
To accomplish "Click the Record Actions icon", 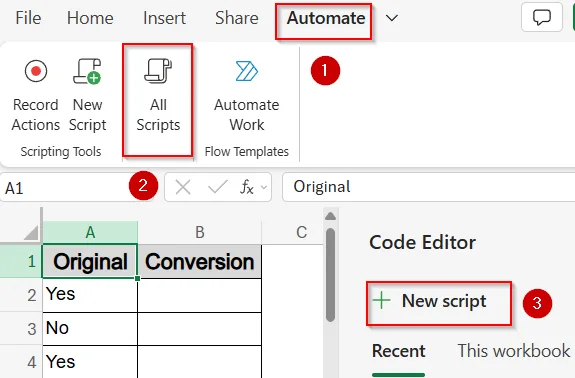I will coord(36,71).
